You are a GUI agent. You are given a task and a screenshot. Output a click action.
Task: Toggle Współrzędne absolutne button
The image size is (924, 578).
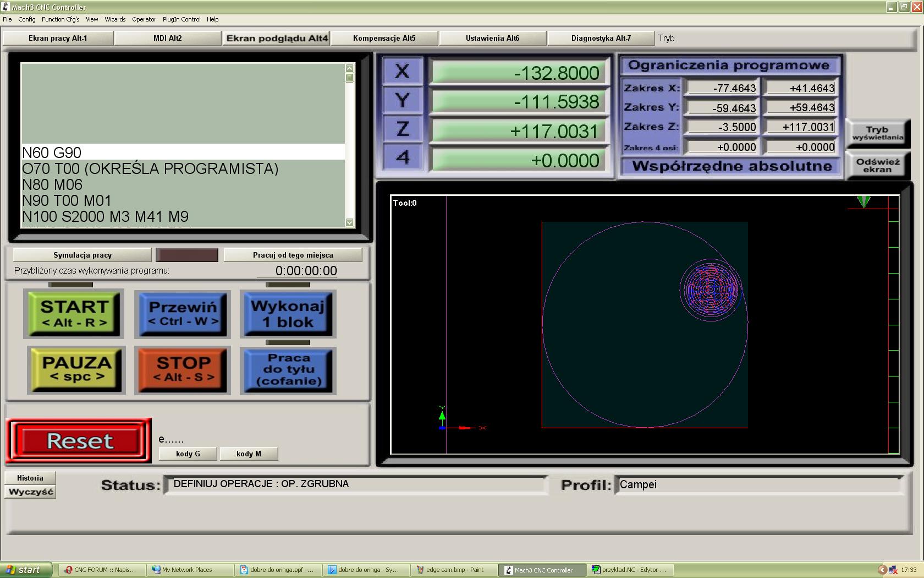[x=732, y=166]
